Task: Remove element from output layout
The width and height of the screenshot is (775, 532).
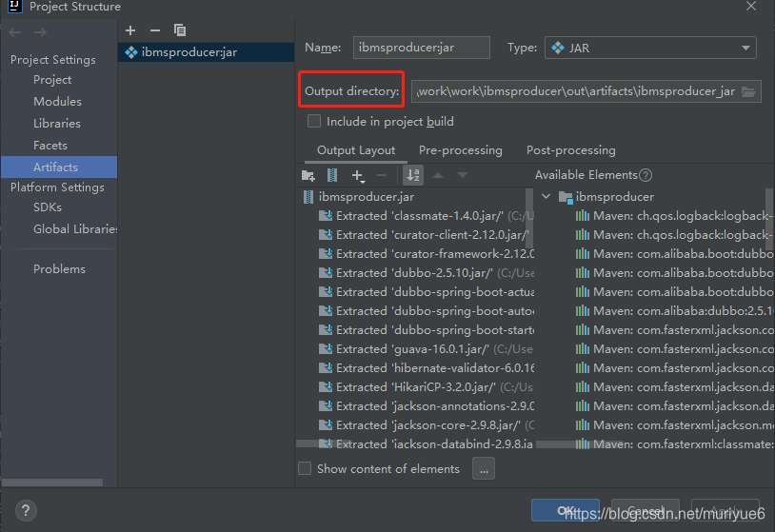Action: pyautogui.click(x=382, y=175)
